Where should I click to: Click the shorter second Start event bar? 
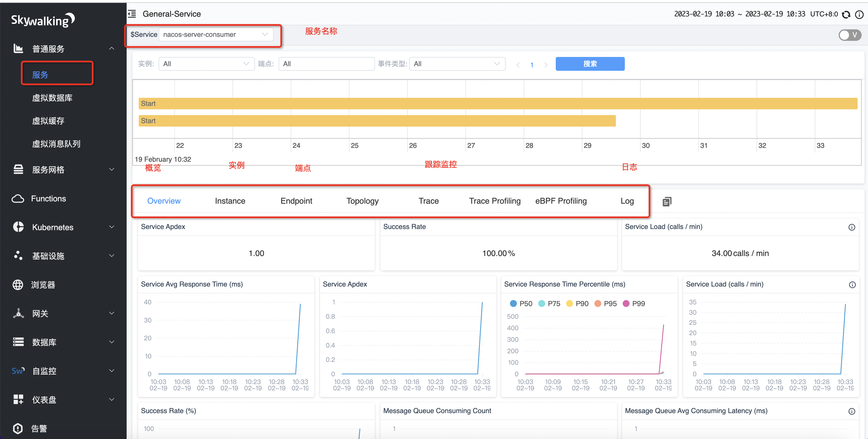point(377,121)
